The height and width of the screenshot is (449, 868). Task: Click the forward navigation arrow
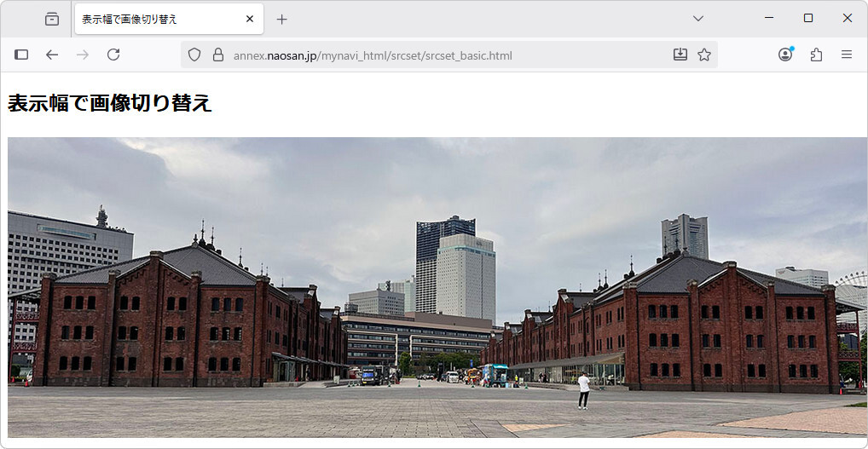(x=82, y=55)
